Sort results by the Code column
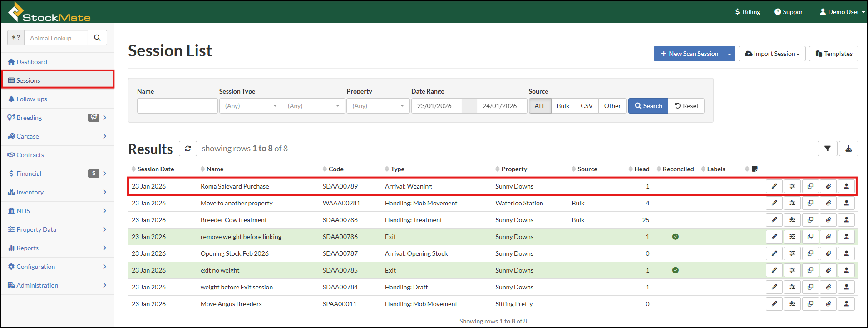 pyautogui.click(x=333, y=169)
